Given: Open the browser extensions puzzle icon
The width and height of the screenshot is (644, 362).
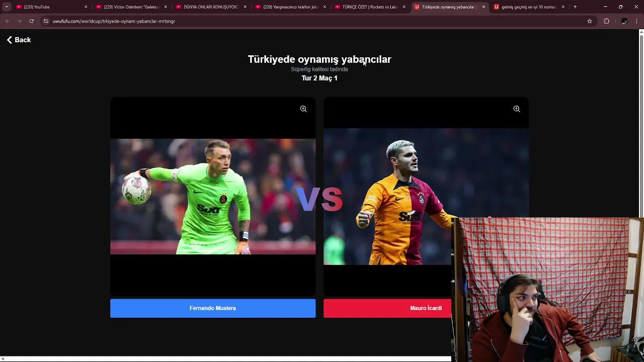Looking at the screenshot, I should coord(606,21).
